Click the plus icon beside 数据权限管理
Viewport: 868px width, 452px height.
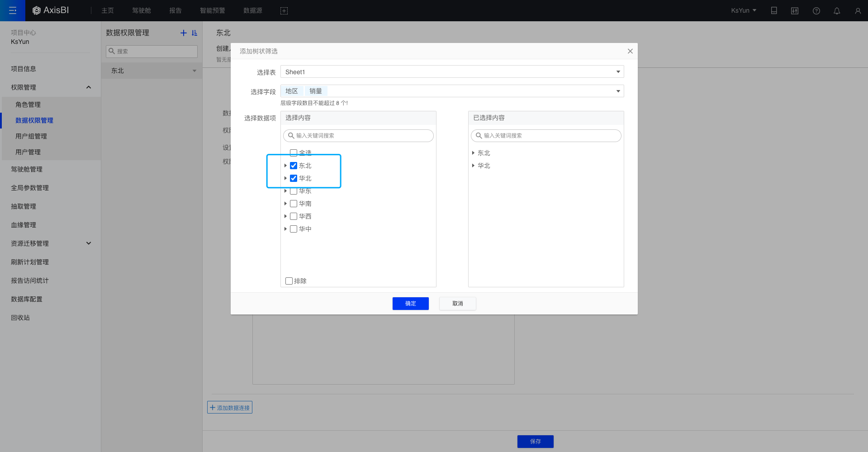183,33
